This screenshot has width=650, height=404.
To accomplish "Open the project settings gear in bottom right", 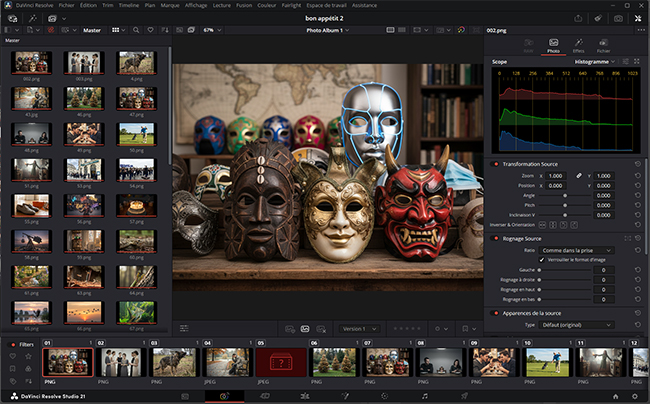I will 635,397.
